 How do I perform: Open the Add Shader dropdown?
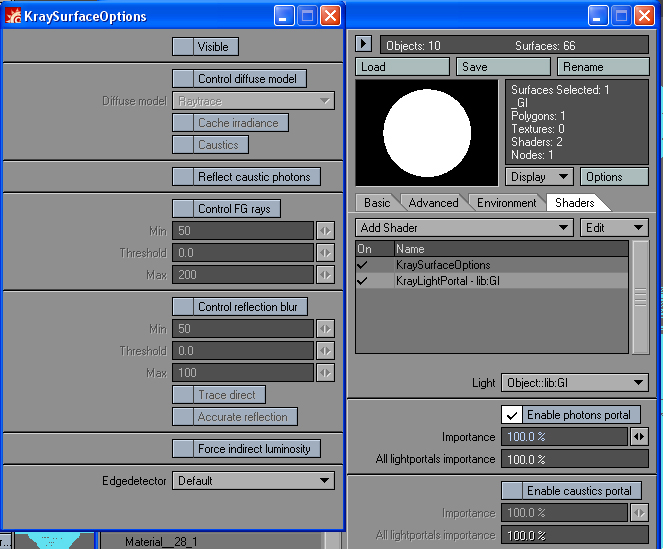tap(464, 228)
